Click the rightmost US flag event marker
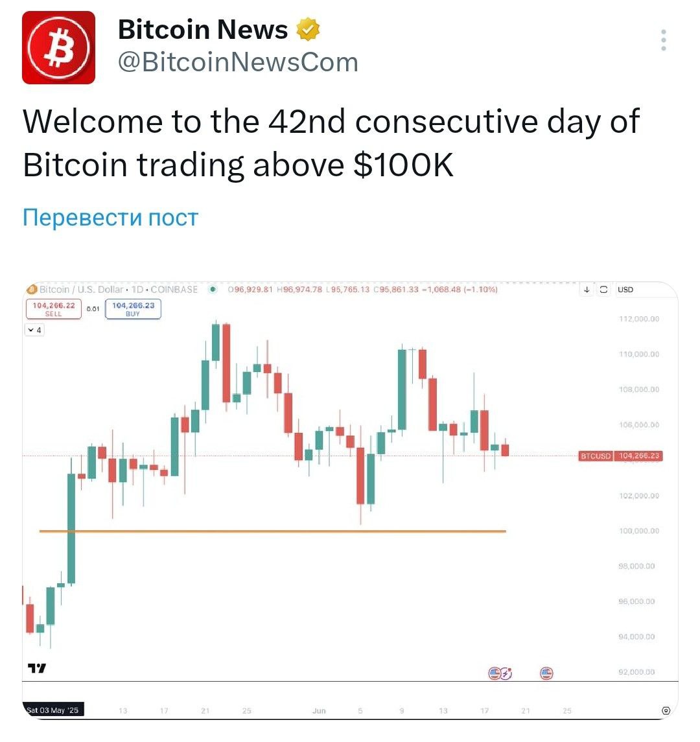Viewport: 700px width, 742px height. point(546,673)
